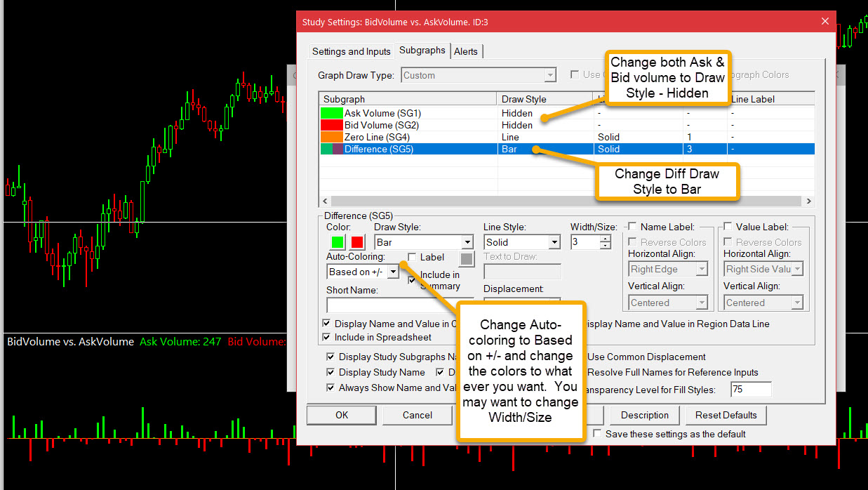Click width value 1 in Zero Line row
Image resolution: width=868 pixels, height=490 pixels.
point(689,137)
